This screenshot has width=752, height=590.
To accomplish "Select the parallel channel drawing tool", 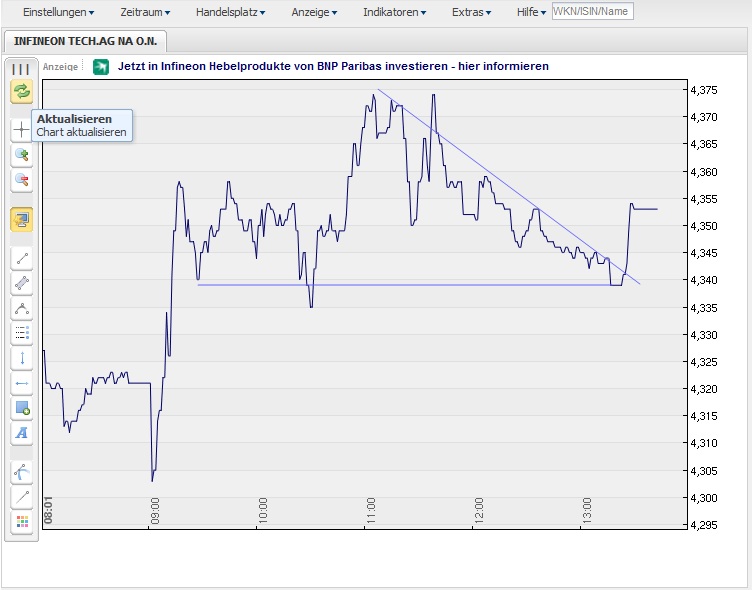I will pos(22,284).
